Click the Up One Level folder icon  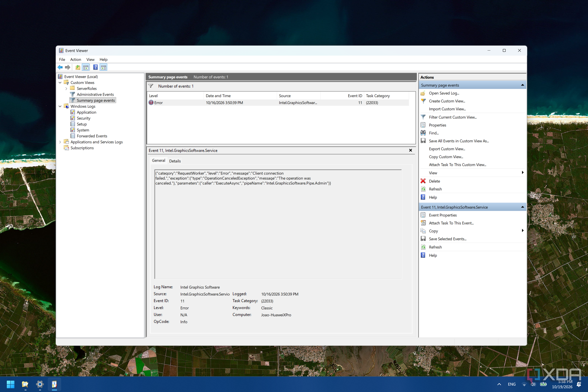[78, 67]
